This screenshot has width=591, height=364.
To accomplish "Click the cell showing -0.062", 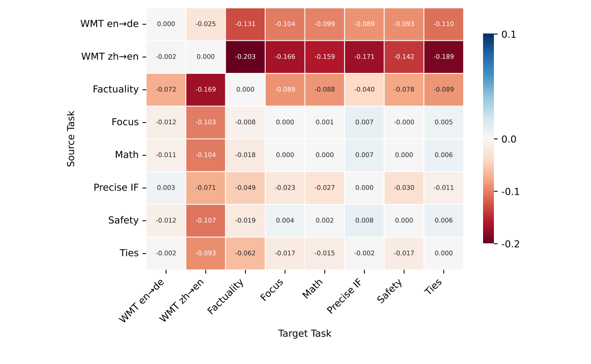I will coord(245,253).
